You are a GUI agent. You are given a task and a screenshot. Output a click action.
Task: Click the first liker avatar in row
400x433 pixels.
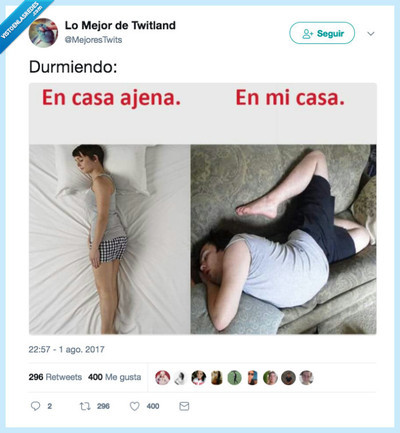[x=163, y=378]
